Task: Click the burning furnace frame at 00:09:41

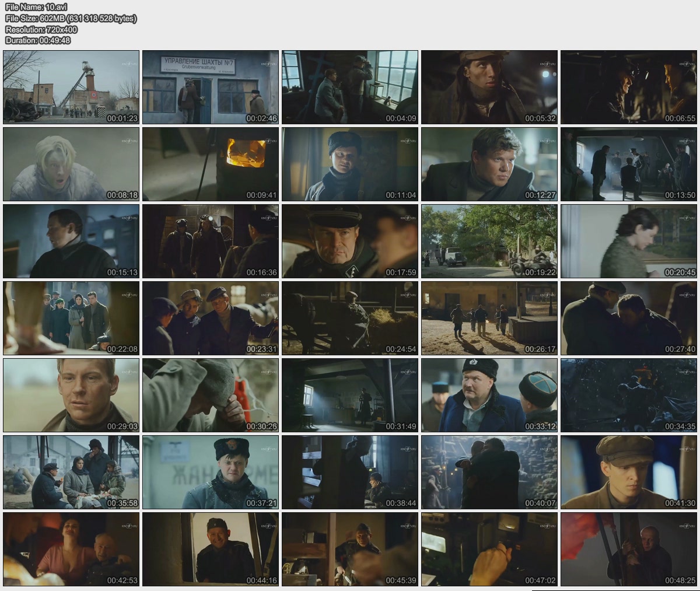Action: point(211,164)
